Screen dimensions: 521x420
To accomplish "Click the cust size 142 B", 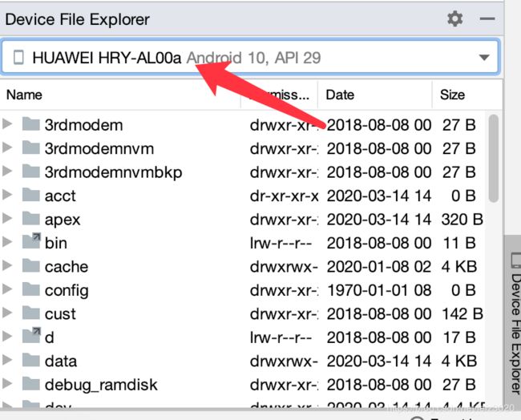I will coord(462,314).
